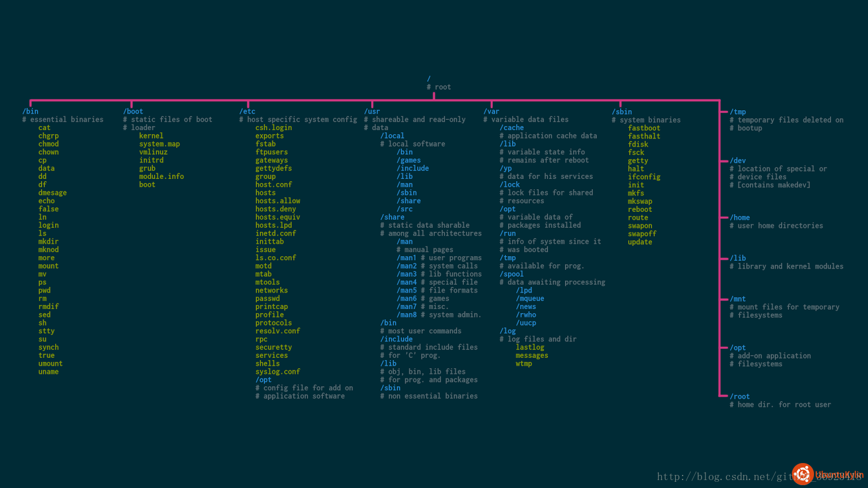Viewport: 868px width, 488px height.
Task: Click the 'echo' binary name
Action: (47, 201)
